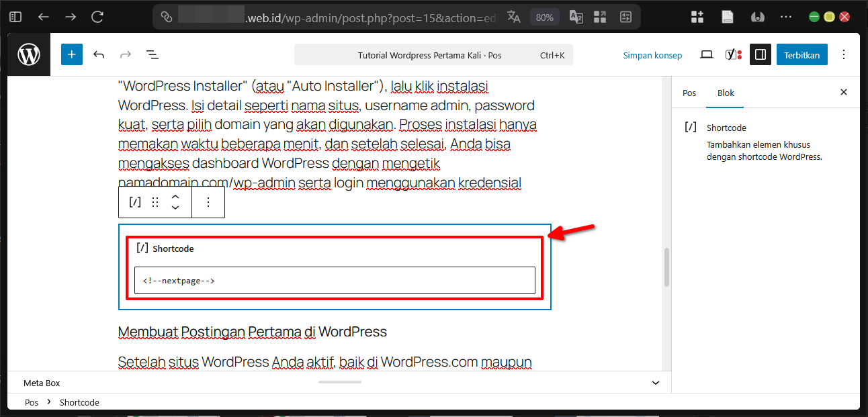Viewport: 868px width, 417px height.
Task: Open the Yoast SEO analysis
Action: click(x=733, y=54)
